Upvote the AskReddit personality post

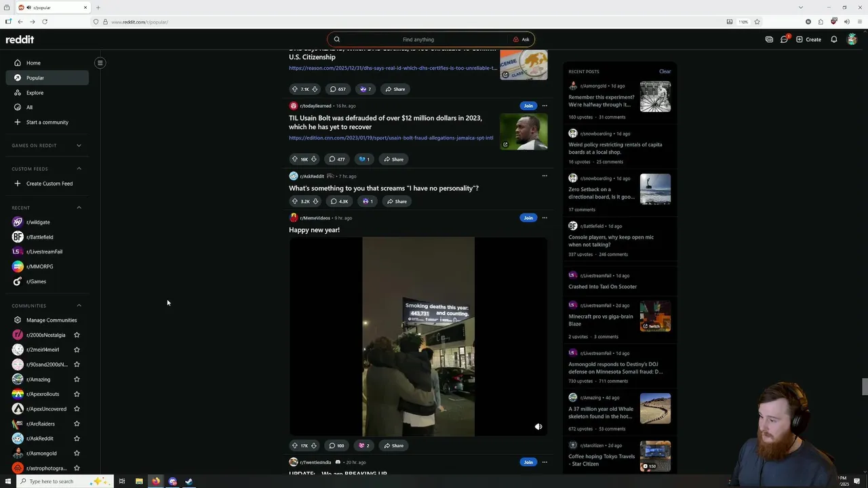[294, 201]
